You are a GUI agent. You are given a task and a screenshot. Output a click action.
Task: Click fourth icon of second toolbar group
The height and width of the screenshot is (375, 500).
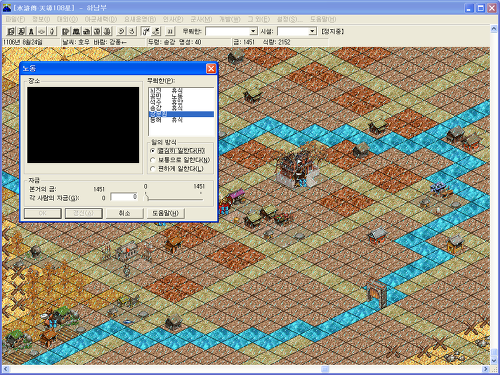coord(97,31)
